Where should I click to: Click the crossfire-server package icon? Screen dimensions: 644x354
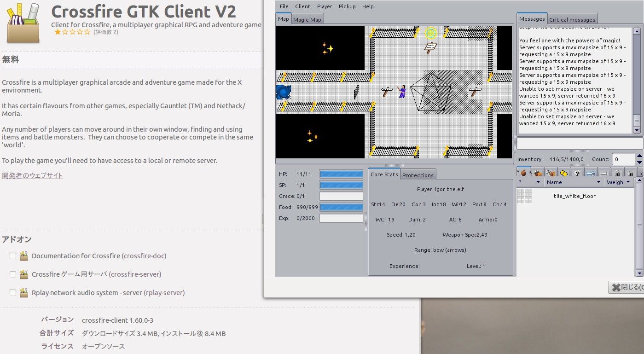[24, 274]
